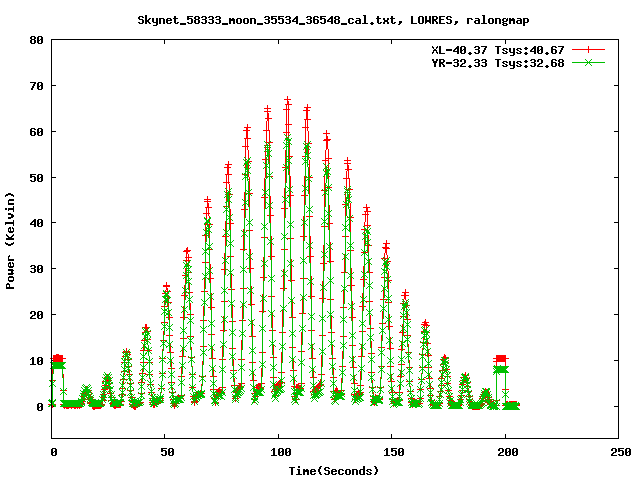Click the red XL legend line sample
The height and width of the screenshot is (480, 640).
click(588, 50)
